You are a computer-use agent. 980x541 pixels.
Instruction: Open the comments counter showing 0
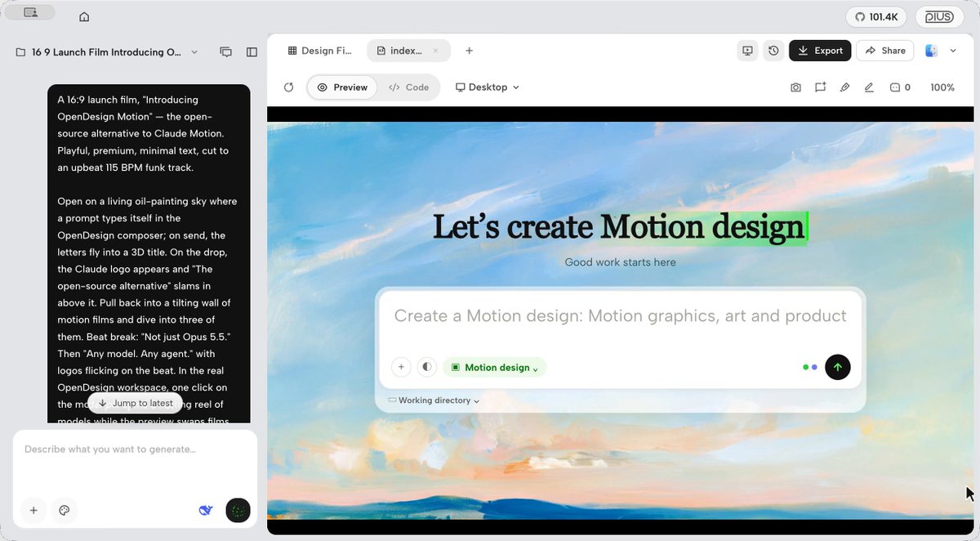pos(900,87)
